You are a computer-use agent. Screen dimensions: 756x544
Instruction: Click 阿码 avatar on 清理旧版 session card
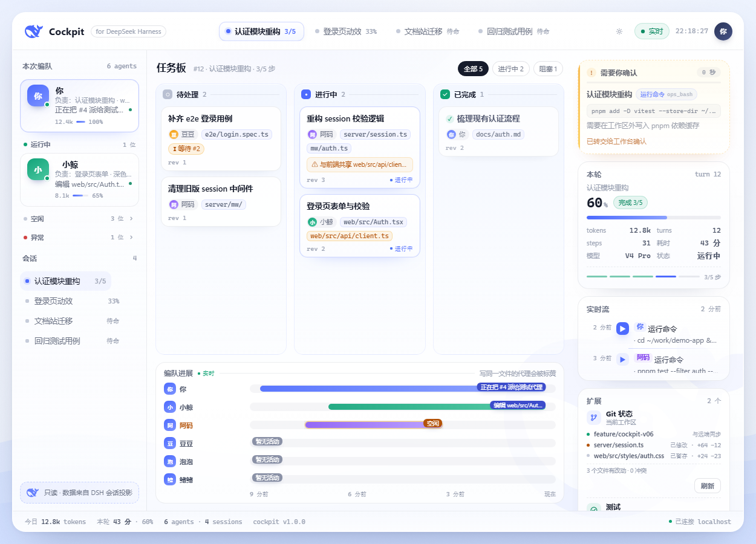coord(174,204)
